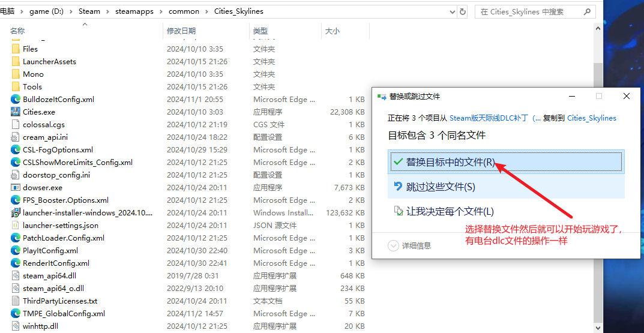Click the ThirdPartyLicenses.txt document icon
The width and height of the screenshot is (644, 333).
[16, 301]
